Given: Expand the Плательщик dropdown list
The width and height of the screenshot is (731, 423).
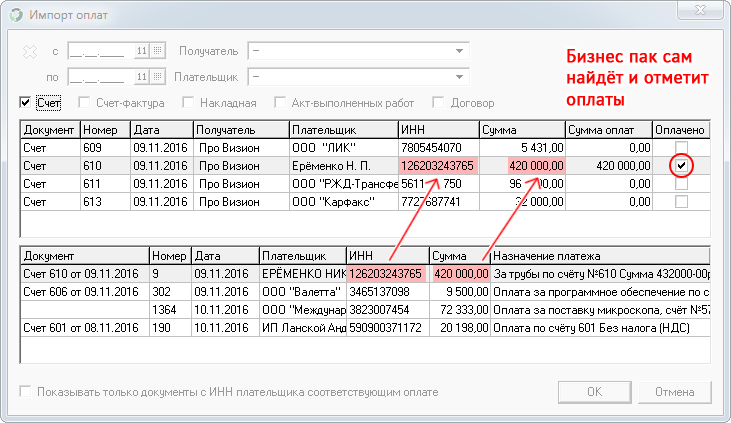Looking at the screenshot, I should (x=459, y=76).
